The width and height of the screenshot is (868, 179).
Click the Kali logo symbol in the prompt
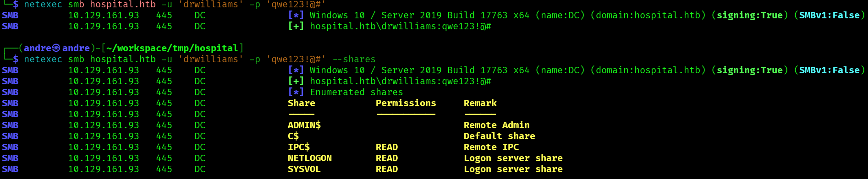56,48
